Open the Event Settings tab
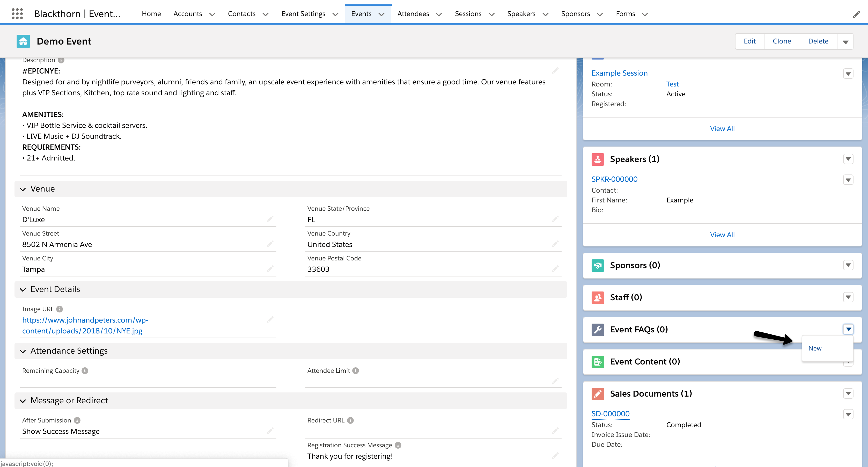This screenshot has width=868, height=467. click(303, 14)
